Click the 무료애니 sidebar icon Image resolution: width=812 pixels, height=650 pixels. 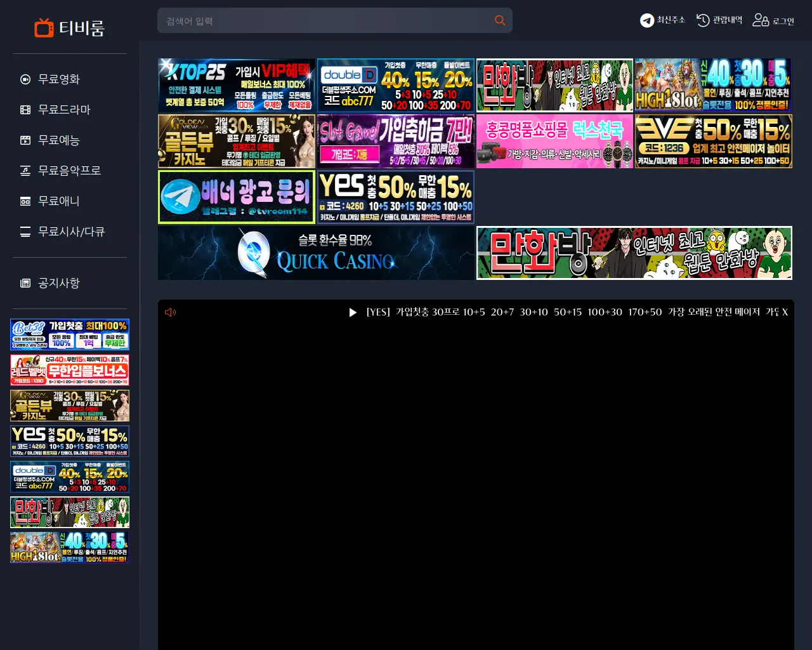25,201
